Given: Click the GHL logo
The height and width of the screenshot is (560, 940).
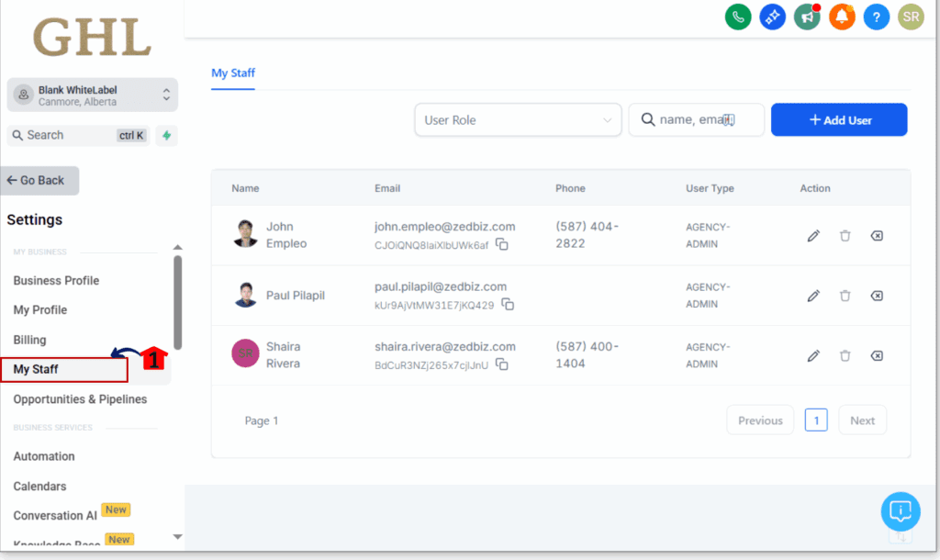Looking at the screenshot, I should click(x=92, y=37).
